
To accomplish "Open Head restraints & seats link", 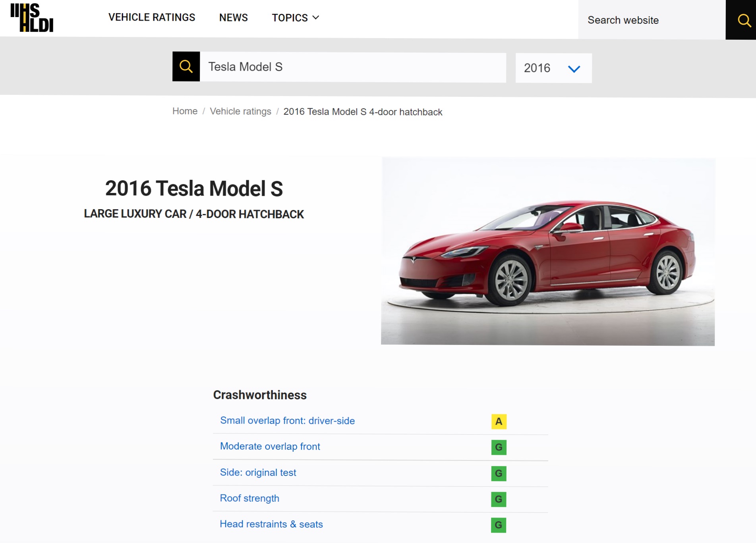I will pyautogui.click(x=271, y=524).
